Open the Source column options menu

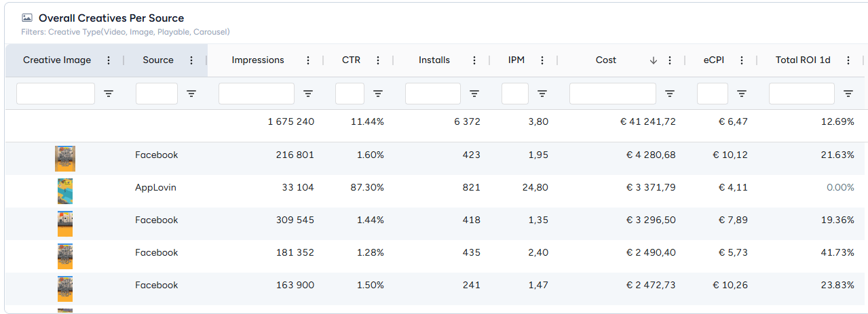pos(191,60)
